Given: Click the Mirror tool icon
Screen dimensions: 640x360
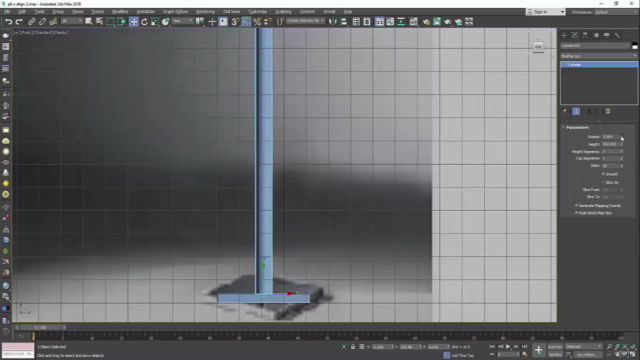Looking at the screenshot, I should coord(333,22).
